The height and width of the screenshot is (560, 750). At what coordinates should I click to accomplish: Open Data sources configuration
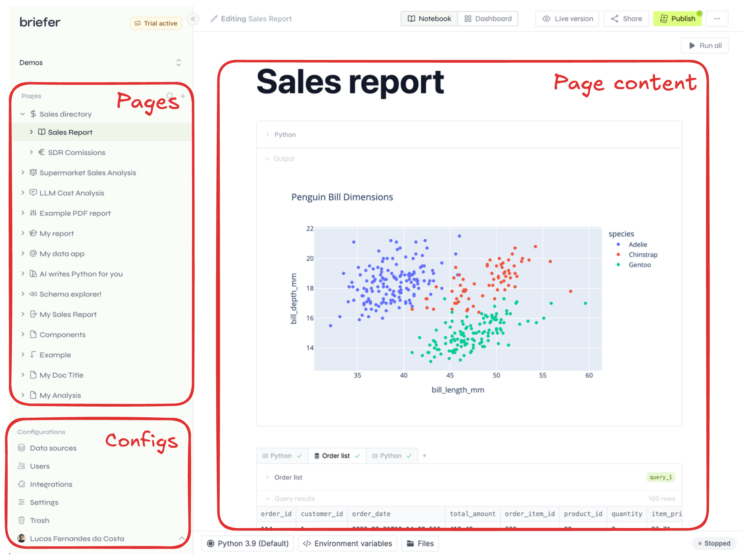53,448
